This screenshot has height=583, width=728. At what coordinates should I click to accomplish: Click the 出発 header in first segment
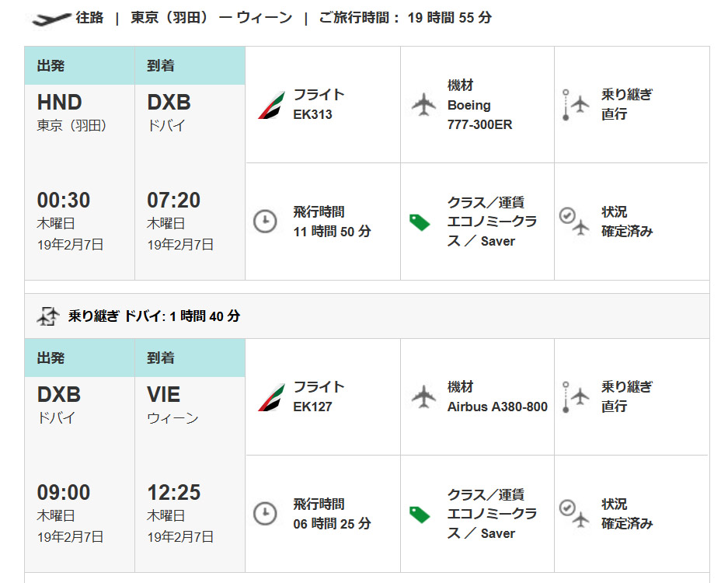pos(51,65)
